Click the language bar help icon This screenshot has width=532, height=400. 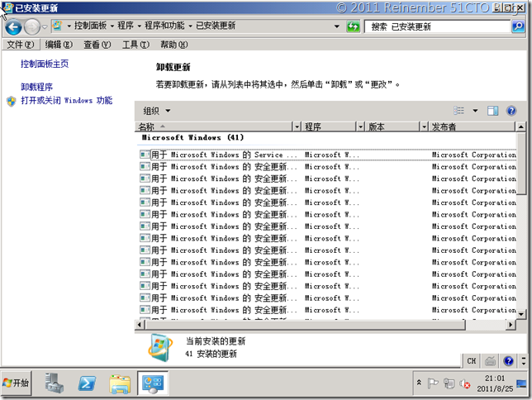coord(508,361)
